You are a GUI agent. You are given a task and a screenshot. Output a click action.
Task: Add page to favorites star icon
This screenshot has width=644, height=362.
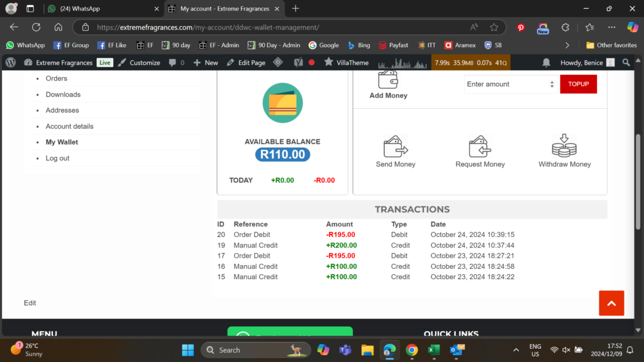click(x=494, y=28)
